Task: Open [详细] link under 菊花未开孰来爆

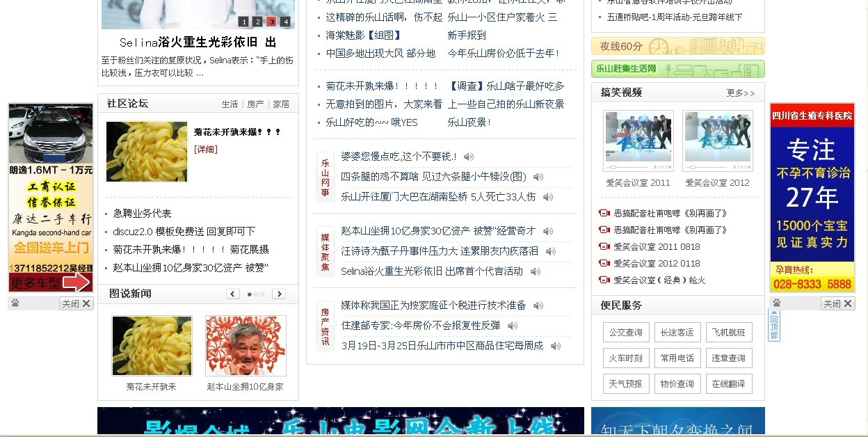Action: coord(205,150)
